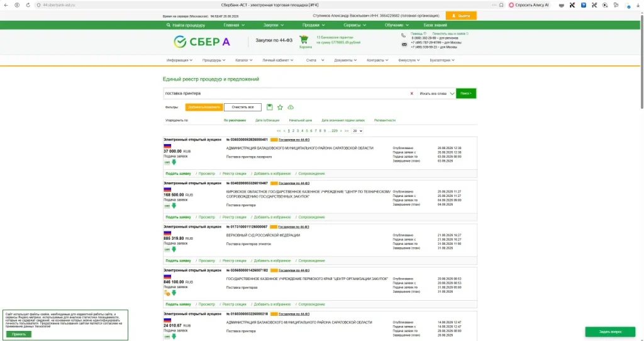Expand the Продажи menu

click(x=313, y=25)
